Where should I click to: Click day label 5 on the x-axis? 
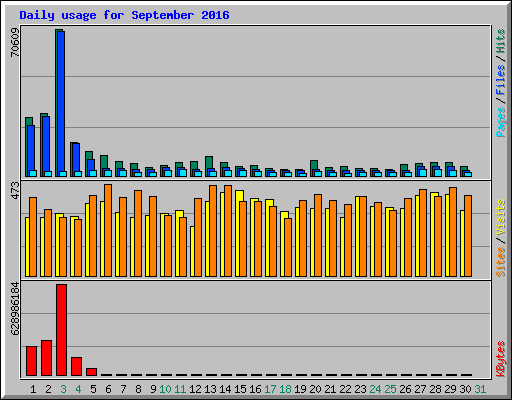tap(93, 389)
